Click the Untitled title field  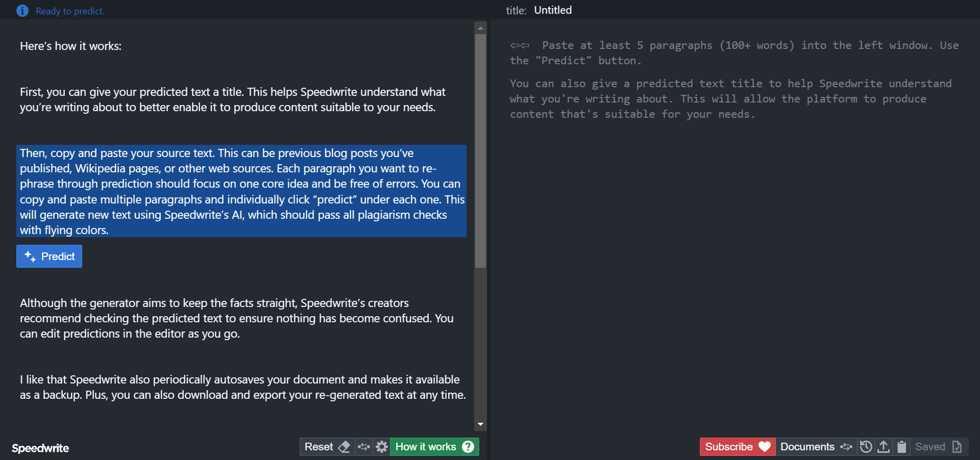(x=553, y=10)
